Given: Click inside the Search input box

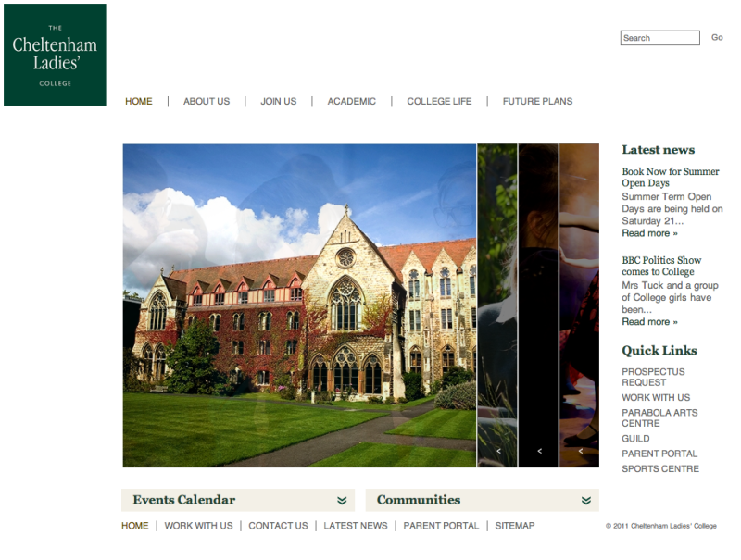Looking at the screenshot, I should [x=659, y=38].
